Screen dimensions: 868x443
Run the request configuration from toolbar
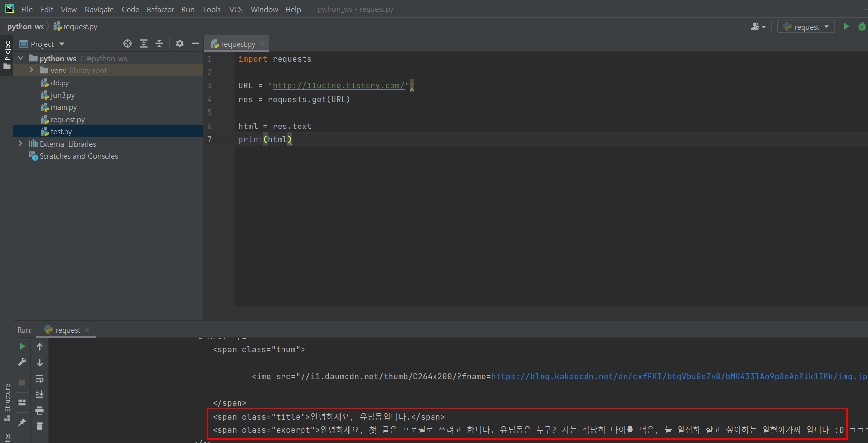point(846,27)
